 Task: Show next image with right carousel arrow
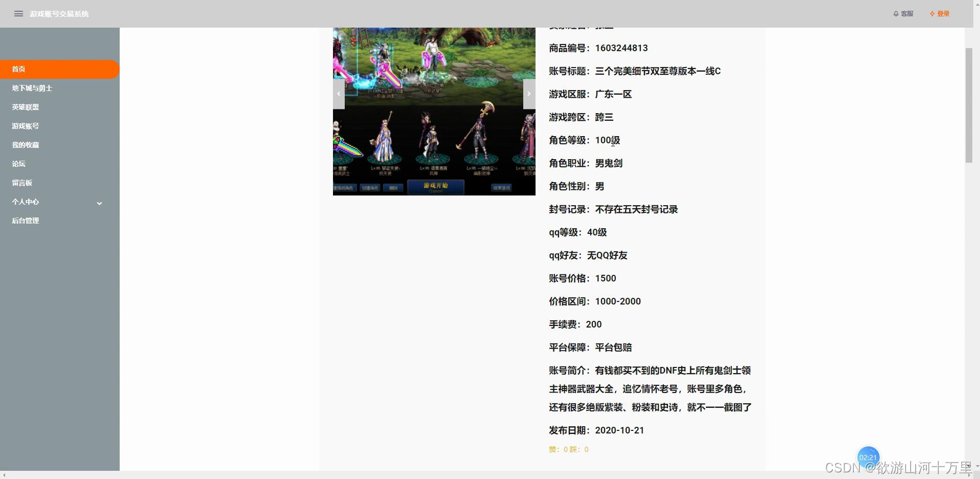[x=529, y=94]
